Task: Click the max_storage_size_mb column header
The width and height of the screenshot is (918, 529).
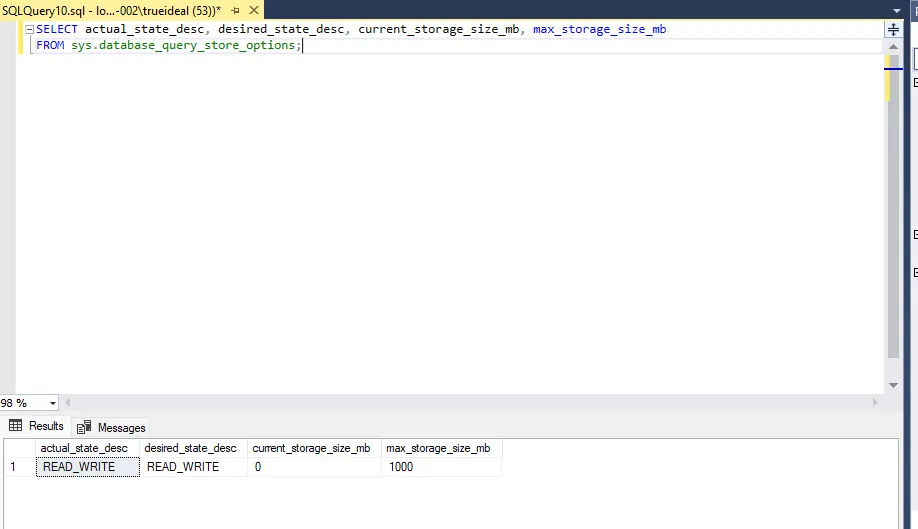Action: tap(438, 448)
